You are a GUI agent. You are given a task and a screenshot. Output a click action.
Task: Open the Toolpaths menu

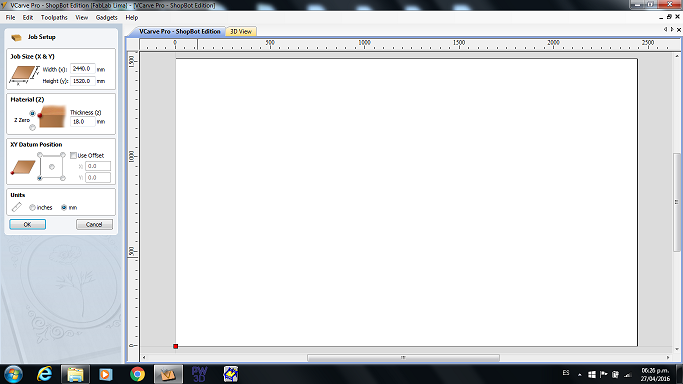pyautogui.click(x=54, y=17)
